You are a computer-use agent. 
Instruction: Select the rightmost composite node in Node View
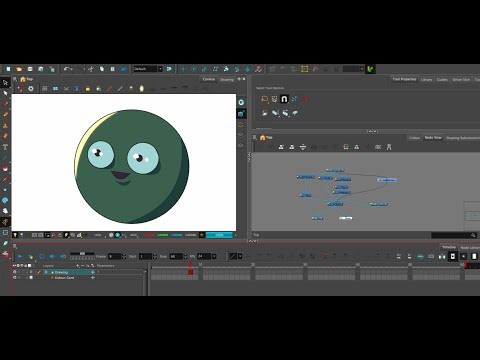pos(387,180)
